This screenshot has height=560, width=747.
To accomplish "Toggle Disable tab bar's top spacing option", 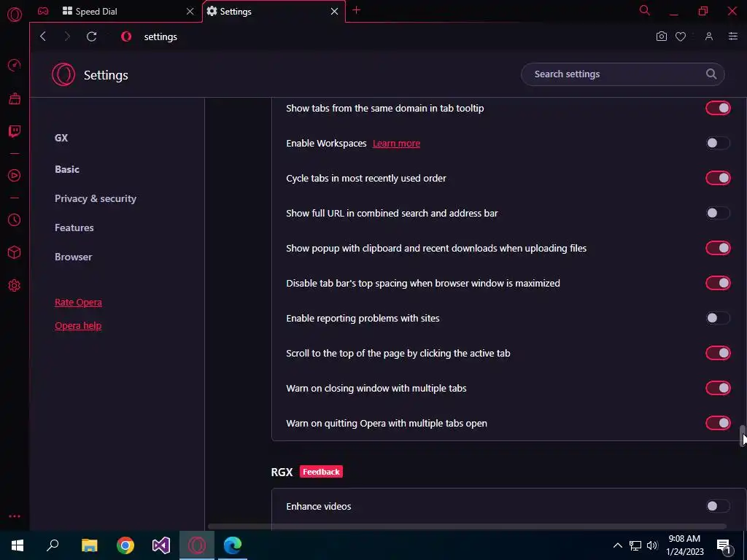I will [718, 283].
